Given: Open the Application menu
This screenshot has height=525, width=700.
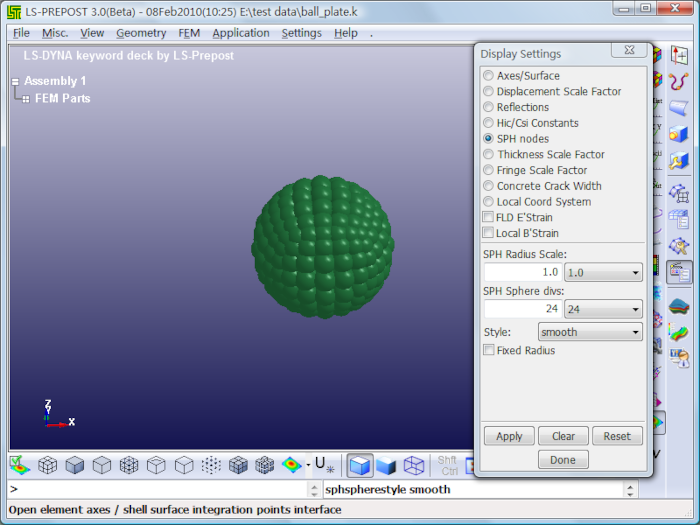Looking at the screenshot, I should (x=240, y=33).
